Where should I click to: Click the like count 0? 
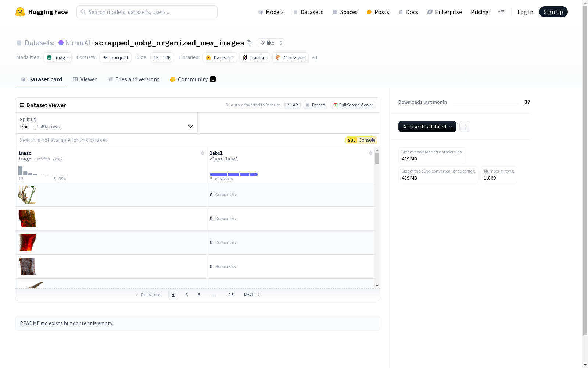pyautogui.click(x=281, y=43)
